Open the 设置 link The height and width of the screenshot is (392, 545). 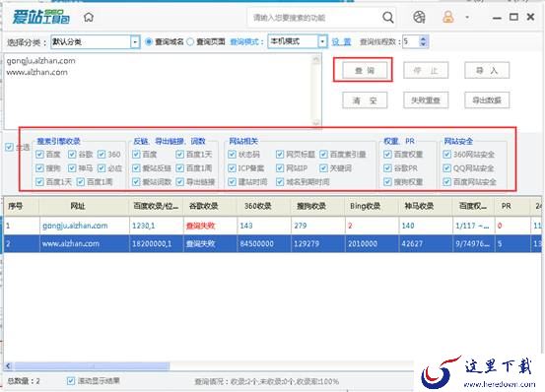pos(341,42)
